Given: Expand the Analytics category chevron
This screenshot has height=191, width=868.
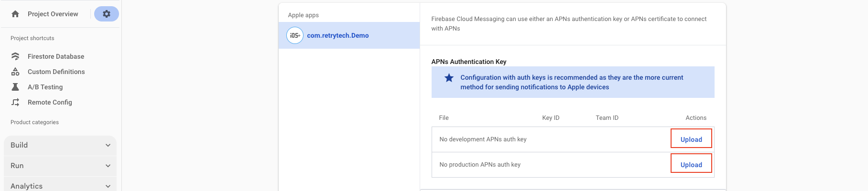Looking at the screenshot, I should [108, 186].
